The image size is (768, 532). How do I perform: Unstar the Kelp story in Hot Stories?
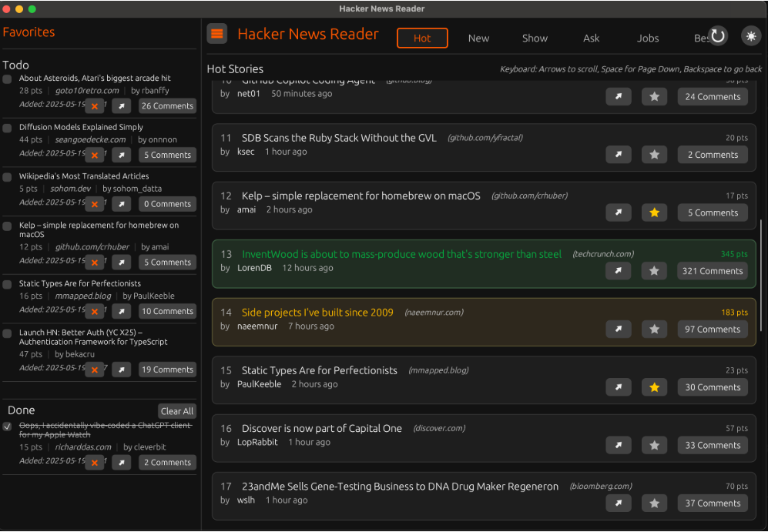(654, 213)
